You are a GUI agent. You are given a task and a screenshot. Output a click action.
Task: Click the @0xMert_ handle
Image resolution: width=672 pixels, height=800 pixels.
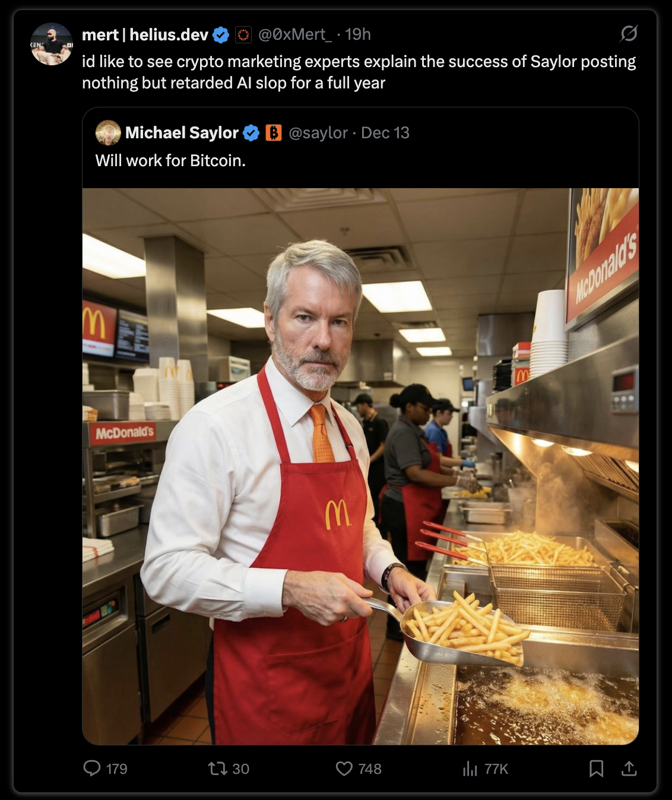point(295,35)
